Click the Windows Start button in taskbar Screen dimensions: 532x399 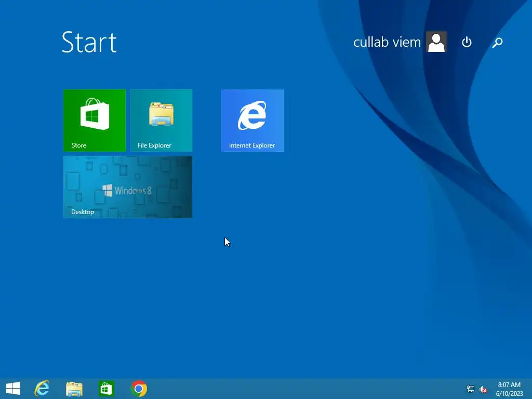click(13, 389)
